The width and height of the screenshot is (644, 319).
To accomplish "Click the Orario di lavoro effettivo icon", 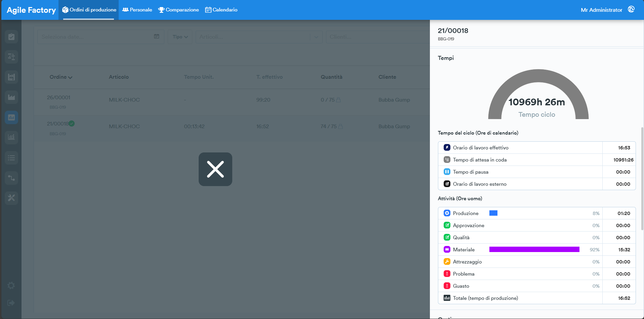I will point(447,147).
